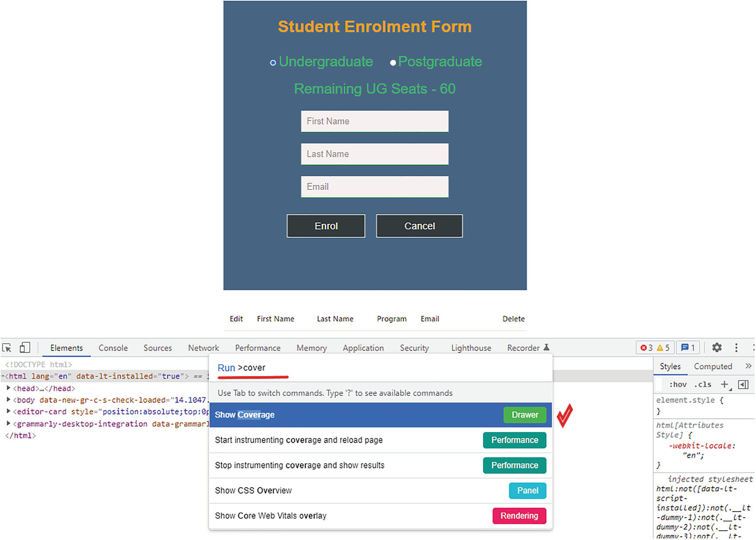
Task: Show more Styles pane tabs chevron
Action: (x=748, y=366)
